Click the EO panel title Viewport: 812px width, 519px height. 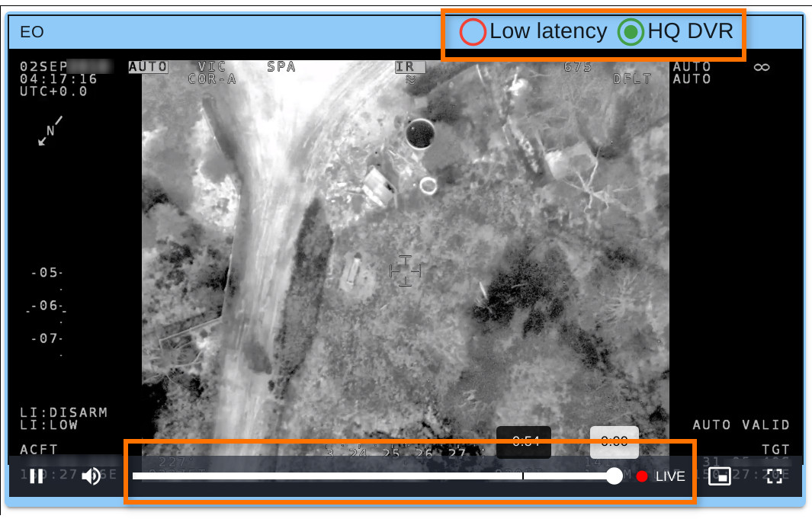[32, 32]
